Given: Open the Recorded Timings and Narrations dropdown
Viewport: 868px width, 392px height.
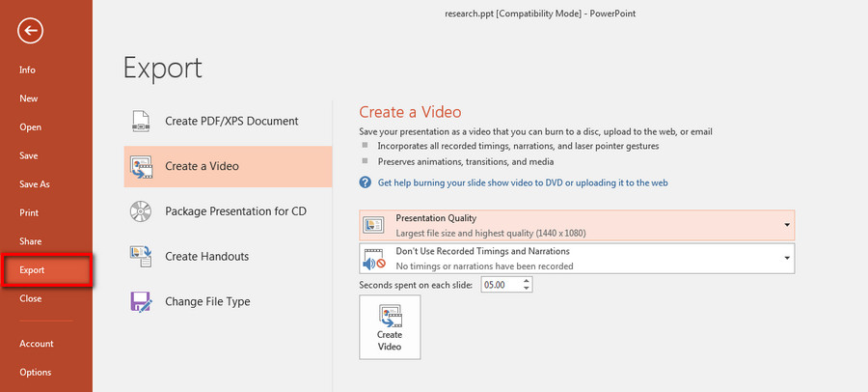Looking at the screenshot, I should [577, 259].
